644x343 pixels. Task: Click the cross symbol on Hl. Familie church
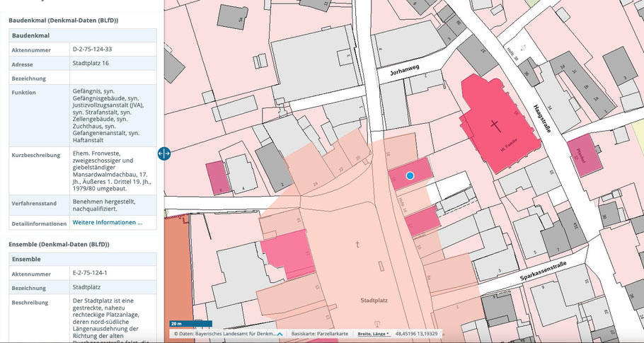pyautogui.click(x=495, y=127)
